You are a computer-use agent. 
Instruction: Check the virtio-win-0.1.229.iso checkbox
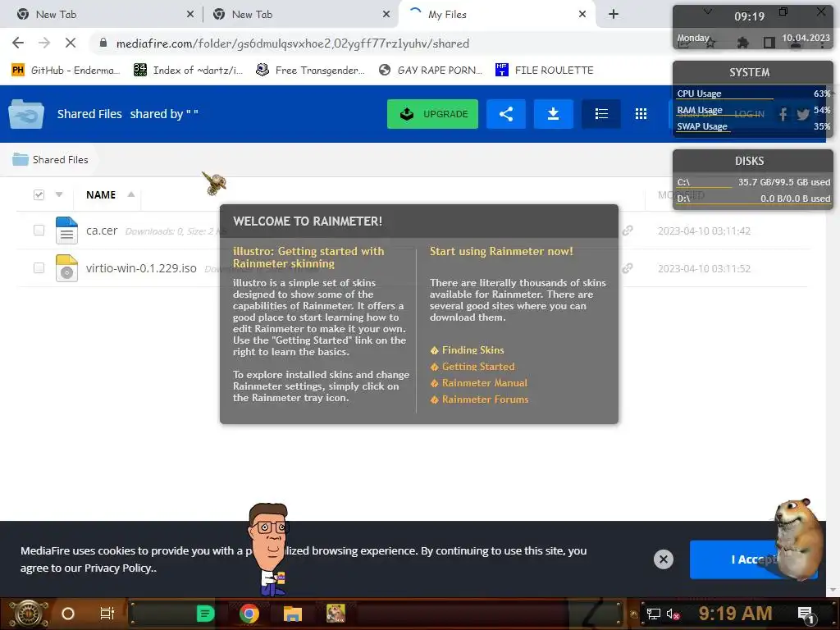[x=39, y=268]
